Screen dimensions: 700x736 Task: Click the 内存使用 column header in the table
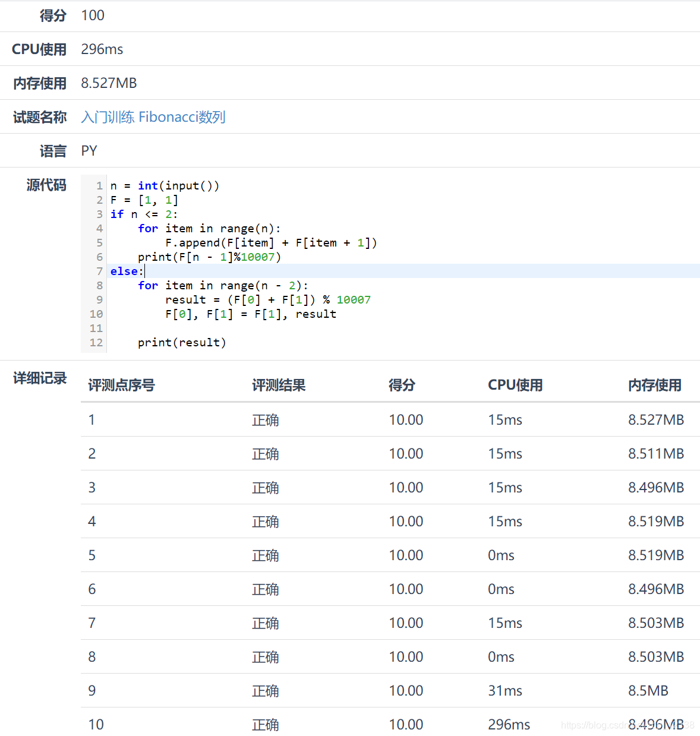(x=655, y=385)
